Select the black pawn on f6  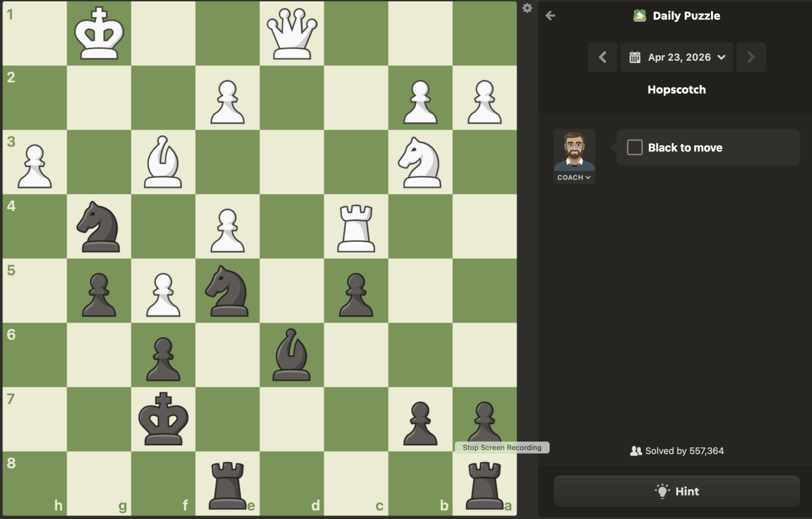163,359
